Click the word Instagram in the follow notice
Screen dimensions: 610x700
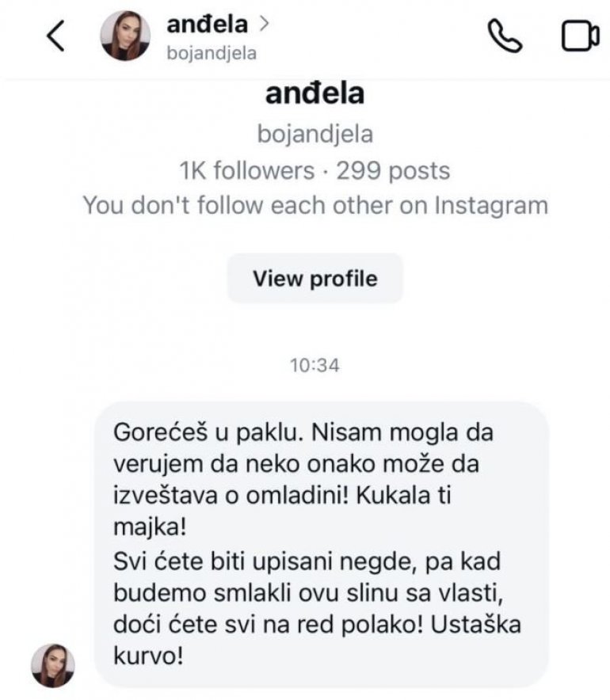(491, 206)
